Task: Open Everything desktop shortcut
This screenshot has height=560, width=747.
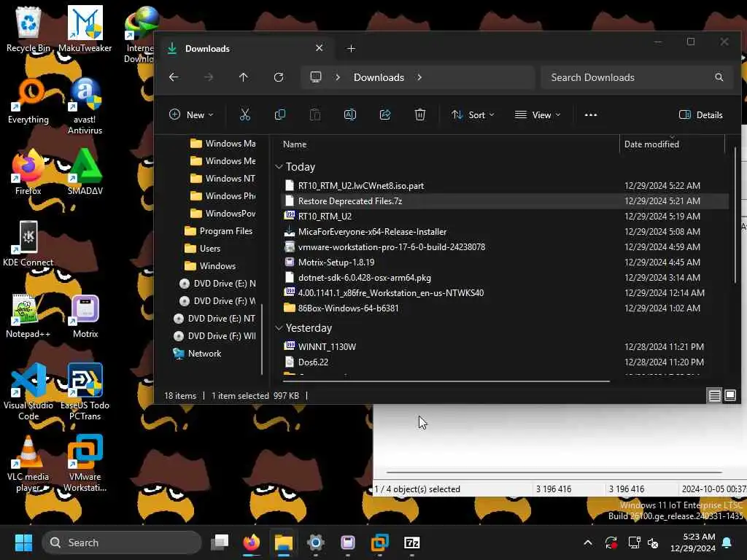Action: pyautogui.click(x=28, y=101)
